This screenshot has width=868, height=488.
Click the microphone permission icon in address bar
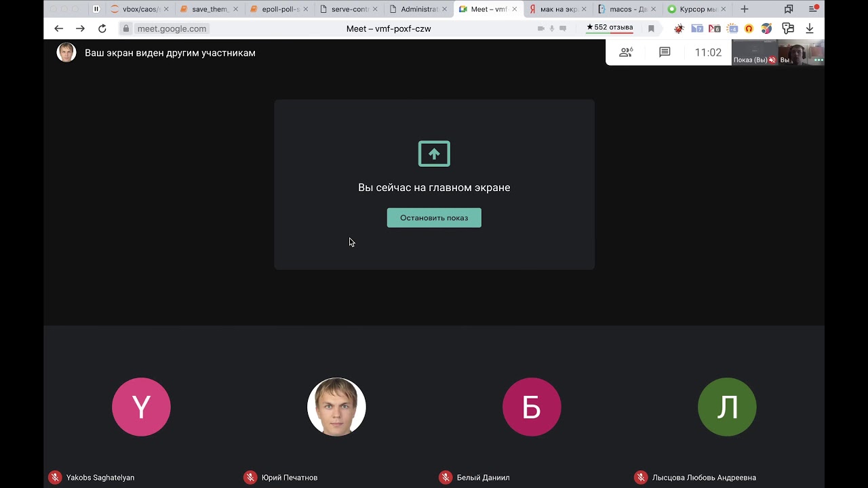click(552, 28)
